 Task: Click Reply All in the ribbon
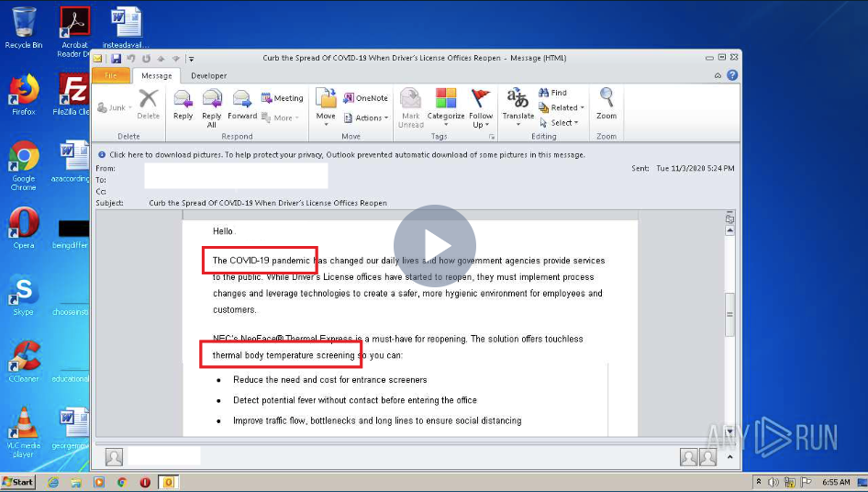tap(211, 108)
